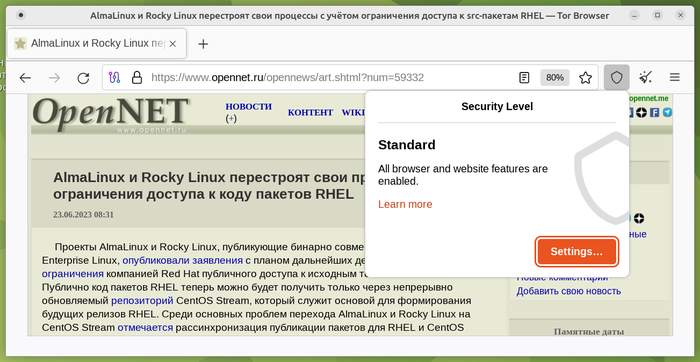
Task: Open the hamburger application menu
Action: click(x=675, y=78)
